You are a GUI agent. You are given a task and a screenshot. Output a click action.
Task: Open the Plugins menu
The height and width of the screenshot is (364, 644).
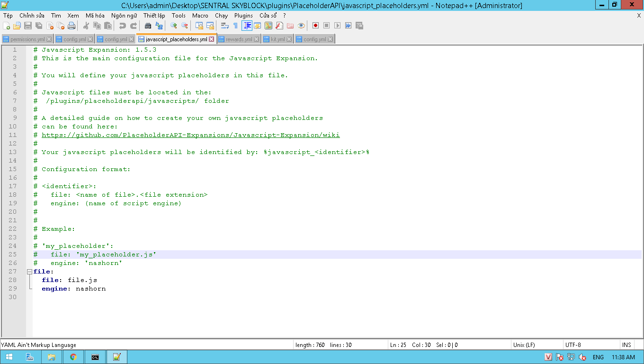(243, 16)
